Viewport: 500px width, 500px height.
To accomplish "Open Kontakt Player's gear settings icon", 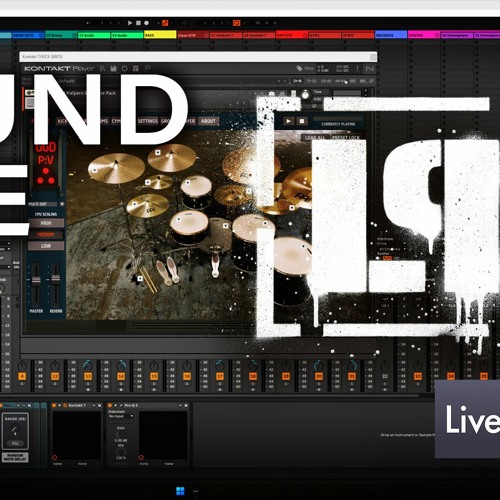I will (x=124, y=69).
